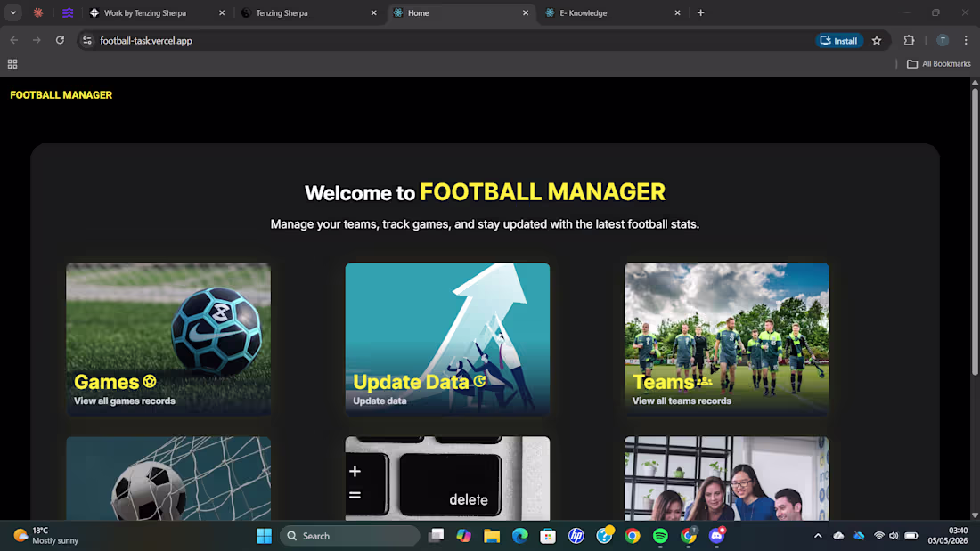Click the FOOTBALL MANAGER logo link

61,95
